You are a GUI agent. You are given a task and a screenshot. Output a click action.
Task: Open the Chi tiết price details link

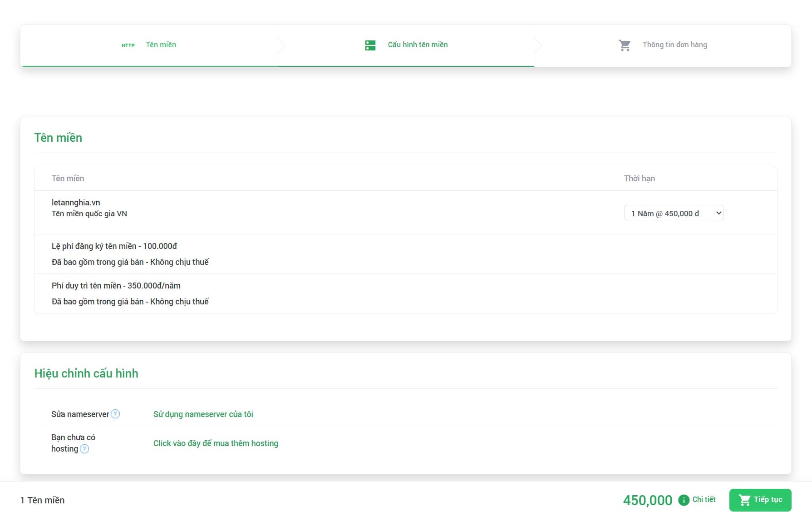coord(704,499)
